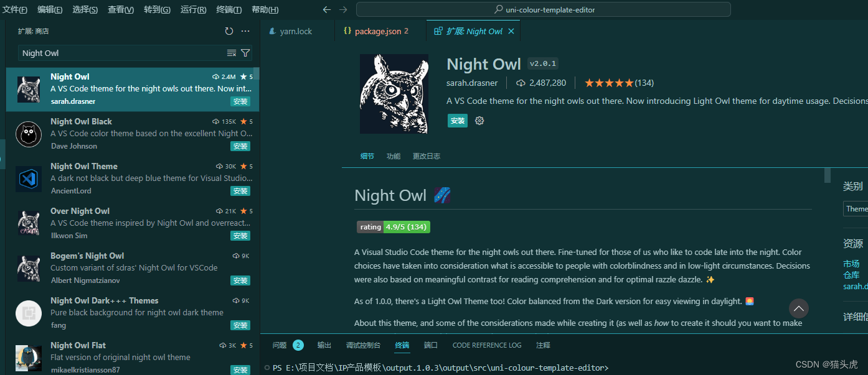
Task: Open the extension filter funnel
Action: click(245, 53)
